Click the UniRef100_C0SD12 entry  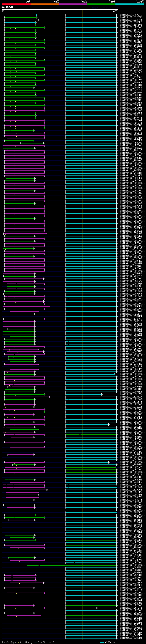[x=131, y=321]
